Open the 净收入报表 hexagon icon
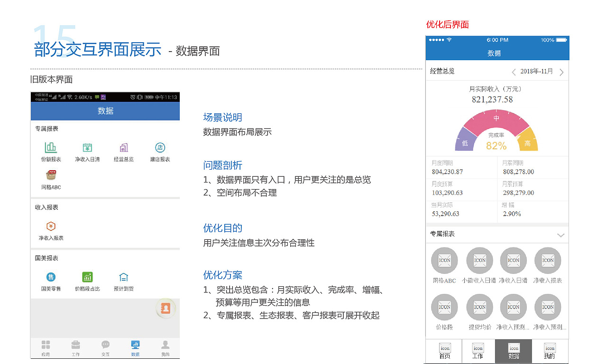607x364 pixels. 51,226
